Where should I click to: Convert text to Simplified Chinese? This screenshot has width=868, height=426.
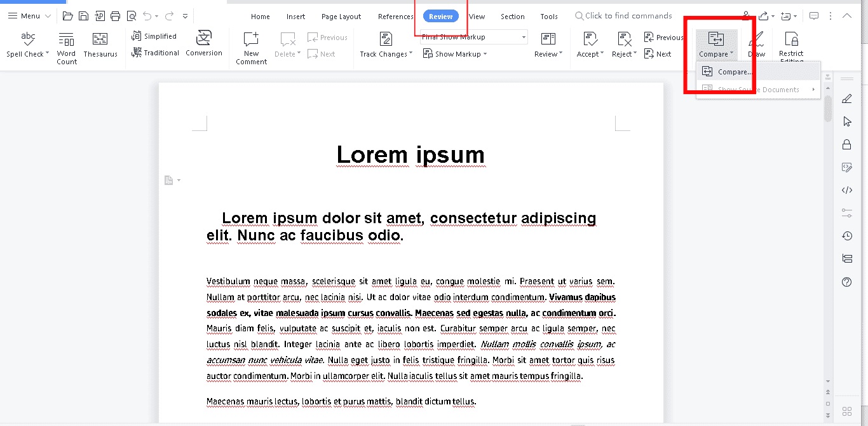[154, 37]
